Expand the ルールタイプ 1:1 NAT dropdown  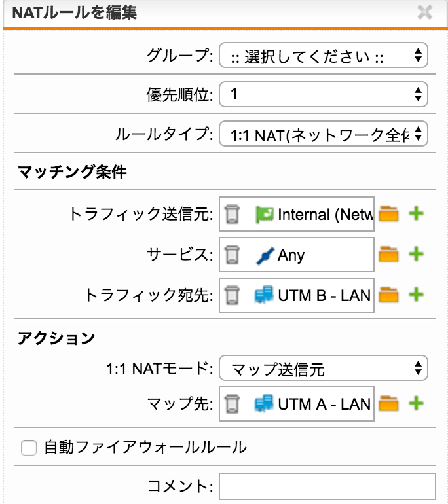(x=323, y=134)
